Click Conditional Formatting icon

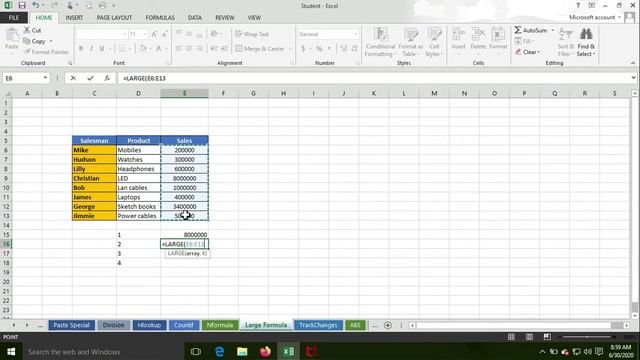(x=380, y=42)
